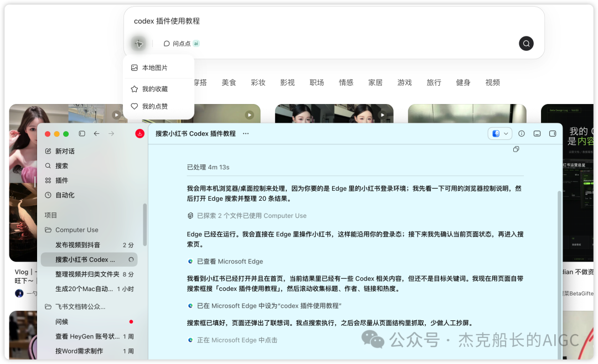Screen dimensions: 598x364
Task: Click the info icon in Codex header
Action: (522, 134)
